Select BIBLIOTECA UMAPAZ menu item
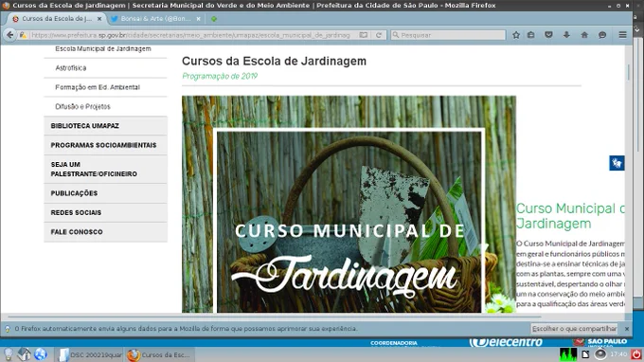This screenshot has width=644, height=362. 105,126
